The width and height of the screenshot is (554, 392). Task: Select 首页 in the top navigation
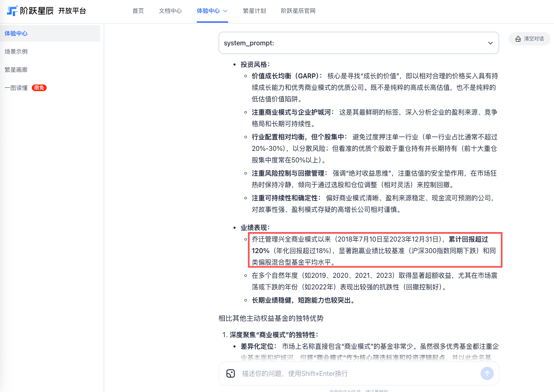(x=138, y=11)
